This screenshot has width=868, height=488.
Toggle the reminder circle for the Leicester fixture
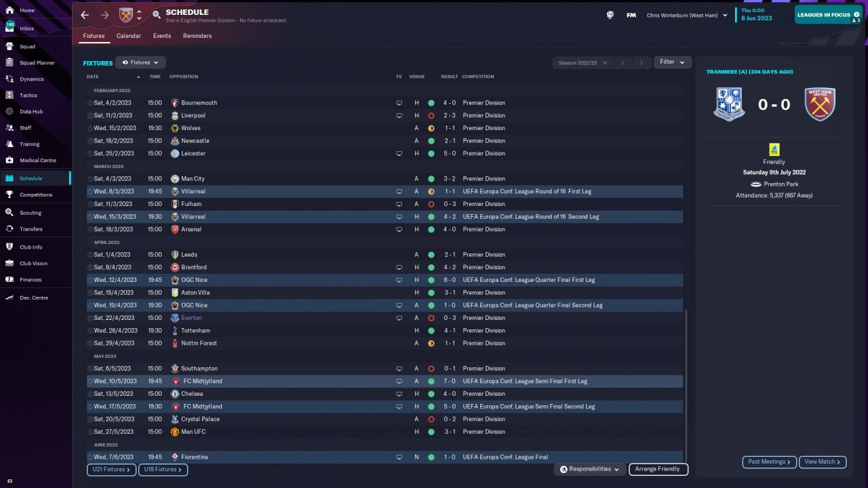(x=90, y=154)
